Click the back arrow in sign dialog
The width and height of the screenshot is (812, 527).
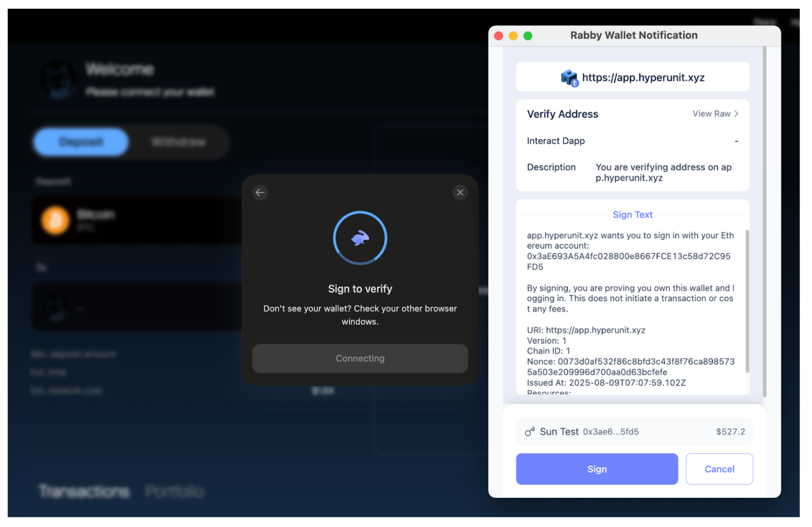point(260,192)
